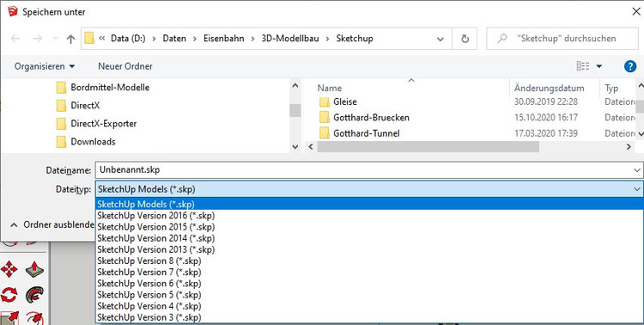The image size is (644, 325).
Task: Choose SketchUp Version 4 (*.skp) format
Action: click(369, 306)
